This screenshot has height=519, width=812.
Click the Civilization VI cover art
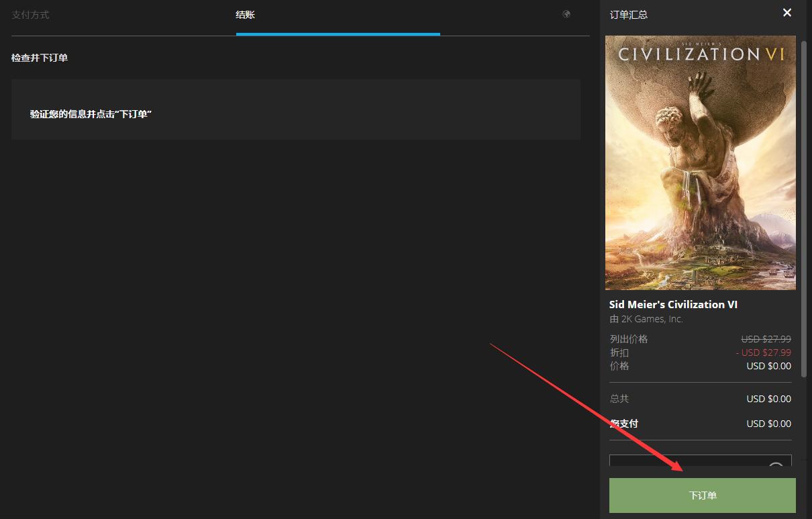(700, 162)
